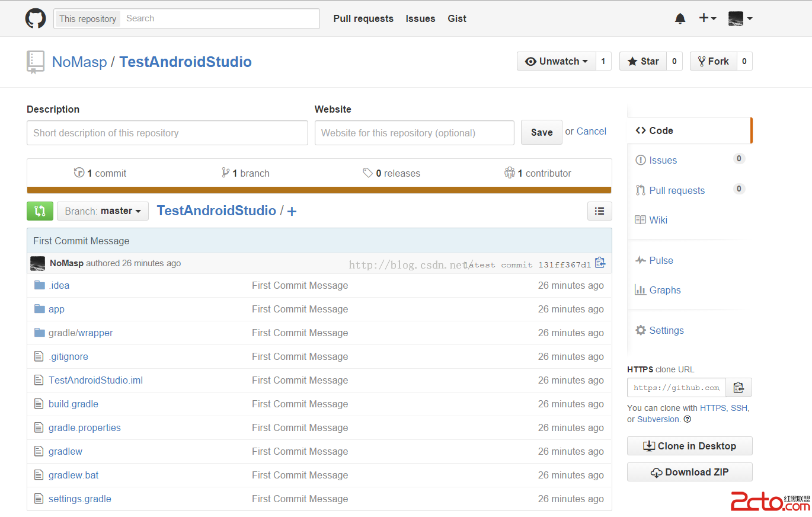The width and height of the screenshot is (812, 517).
Task: Click the HTTPS clone URL field
Action: coord(676,388)
